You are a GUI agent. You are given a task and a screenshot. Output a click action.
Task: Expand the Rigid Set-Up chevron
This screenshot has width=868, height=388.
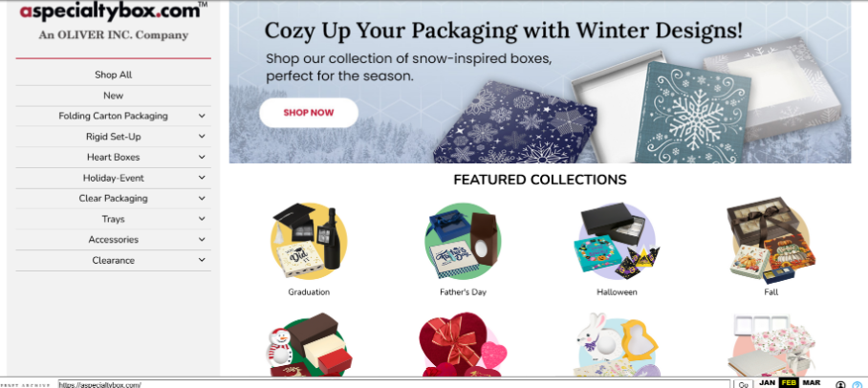tap(202, 136)
